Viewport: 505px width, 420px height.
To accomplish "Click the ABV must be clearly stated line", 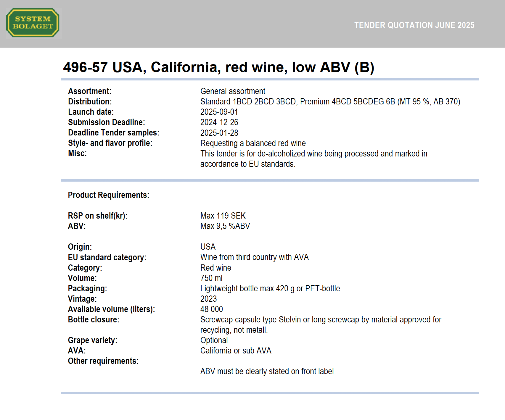I will (267, 371).
